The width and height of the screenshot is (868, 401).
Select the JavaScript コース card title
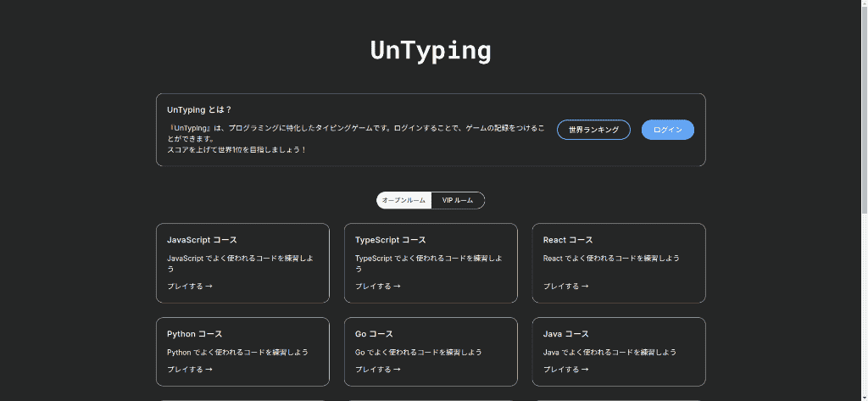(x=201, y=240)
